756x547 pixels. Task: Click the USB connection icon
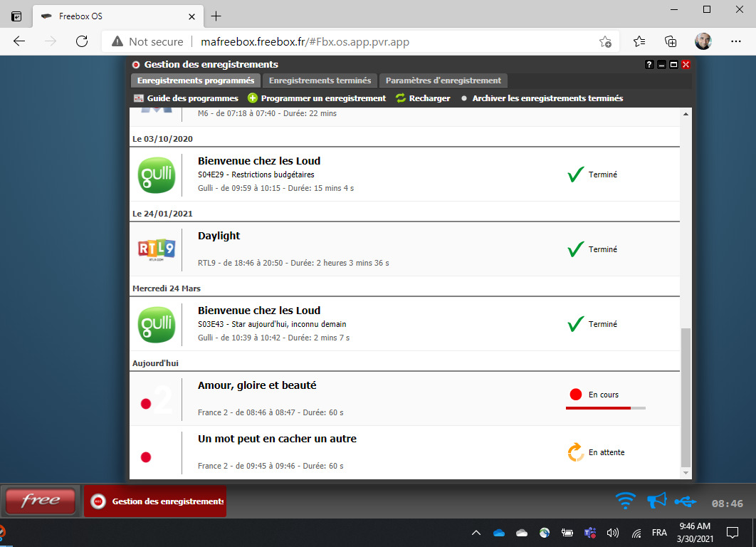pyautogui.click(x=685, y=501)
